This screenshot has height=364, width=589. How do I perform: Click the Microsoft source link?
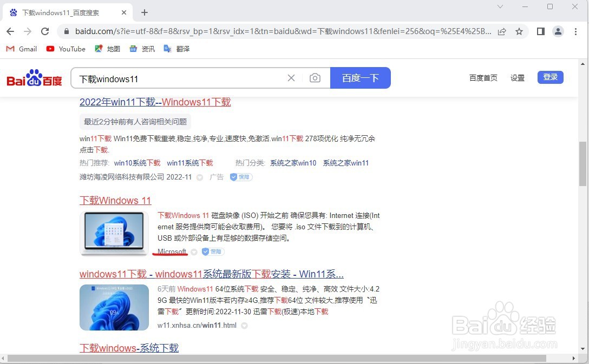(172, 252)
